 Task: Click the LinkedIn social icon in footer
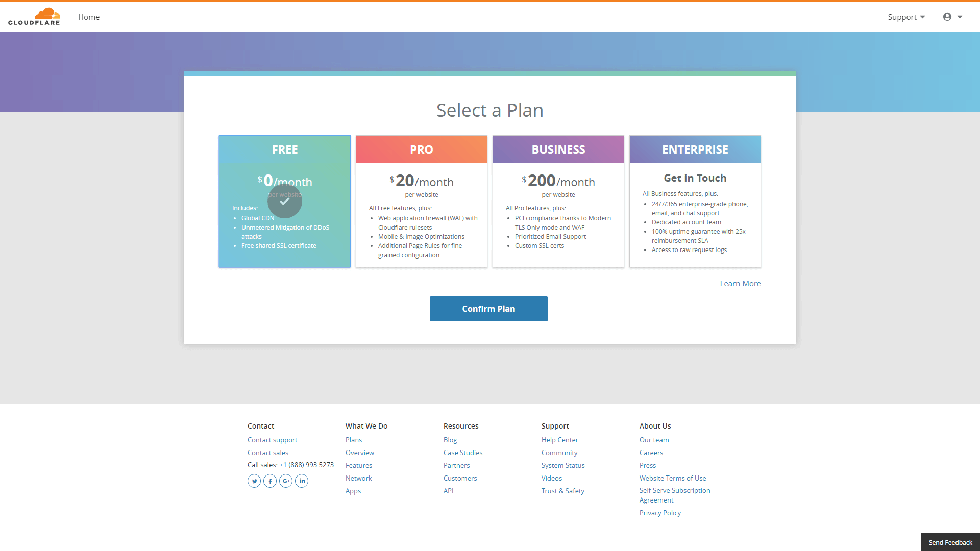(x=302, y=481)
